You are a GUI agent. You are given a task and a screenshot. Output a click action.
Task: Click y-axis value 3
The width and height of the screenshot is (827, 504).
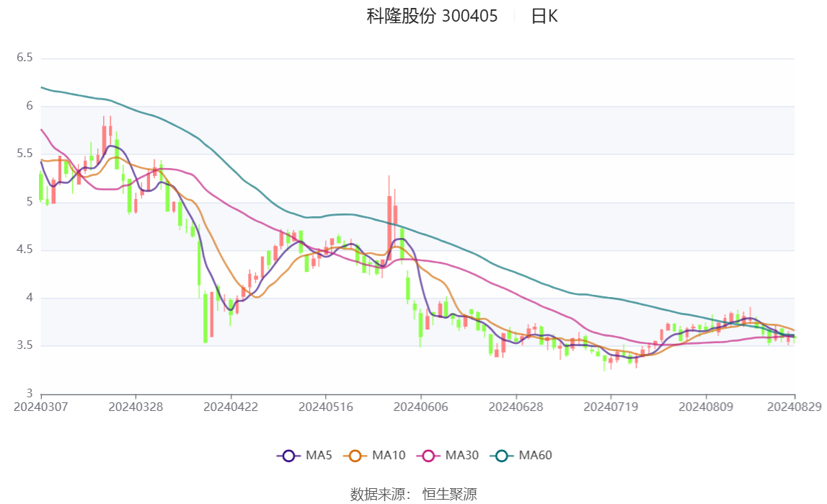pyautogui.click(x=30, y=394)
